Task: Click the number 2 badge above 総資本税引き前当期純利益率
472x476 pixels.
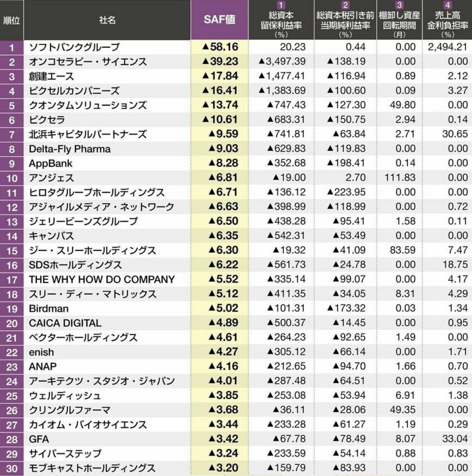Action: (345, 5)
